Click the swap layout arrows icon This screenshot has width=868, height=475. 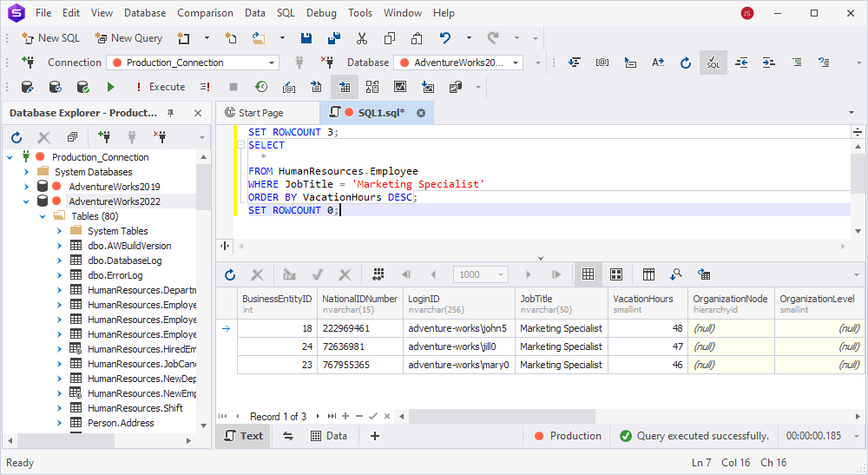(x=288, y=436)
